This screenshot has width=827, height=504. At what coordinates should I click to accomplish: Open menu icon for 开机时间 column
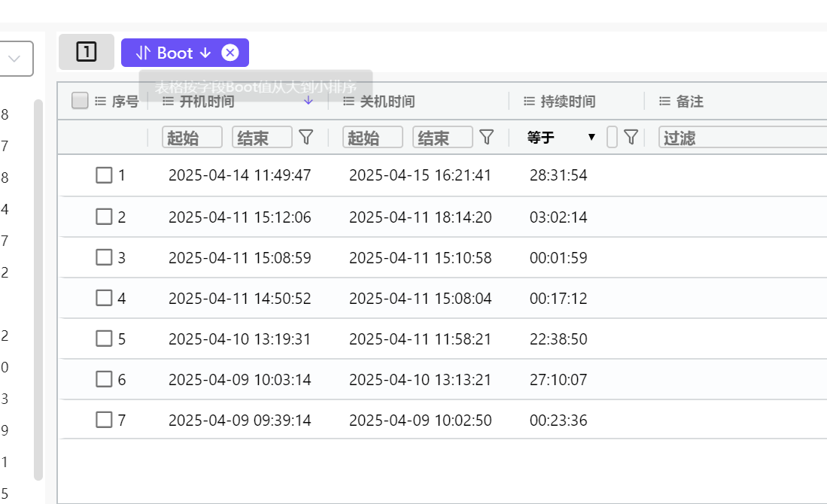tap(168, 102)
